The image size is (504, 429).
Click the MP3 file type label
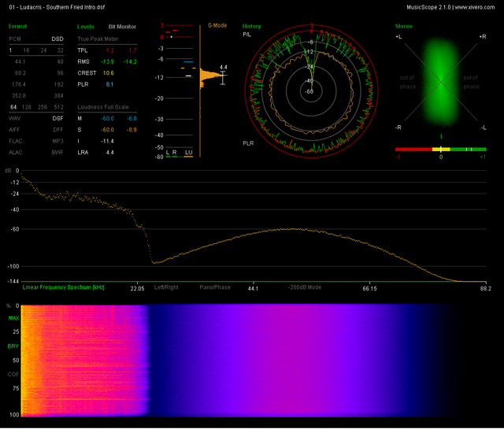(57, 141)
